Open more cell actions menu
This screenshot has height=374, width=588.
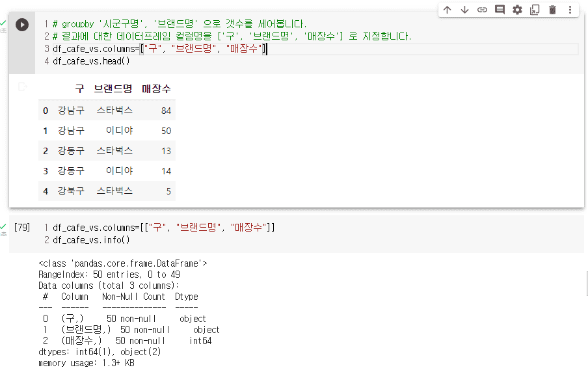coord(570,10)
